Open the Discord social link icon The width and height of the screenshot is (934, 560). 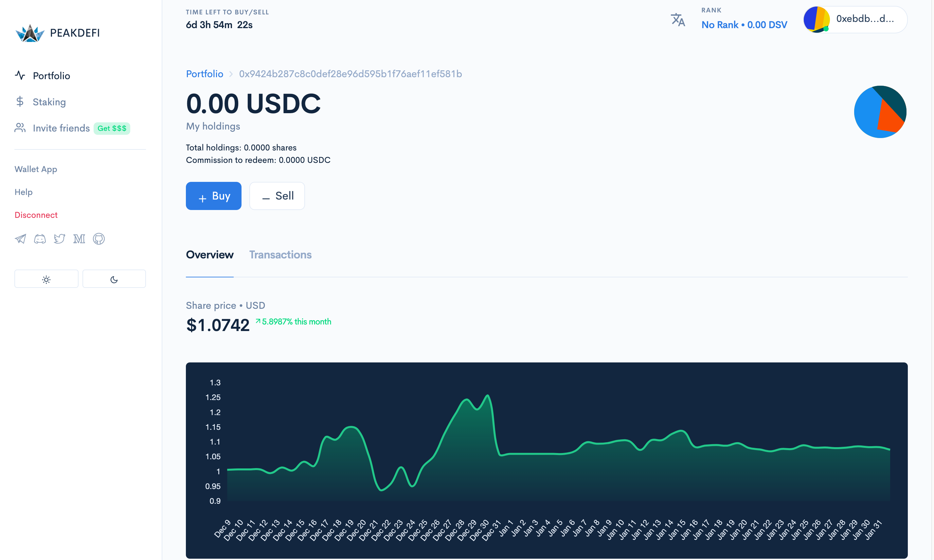click(x=40, y=239)
